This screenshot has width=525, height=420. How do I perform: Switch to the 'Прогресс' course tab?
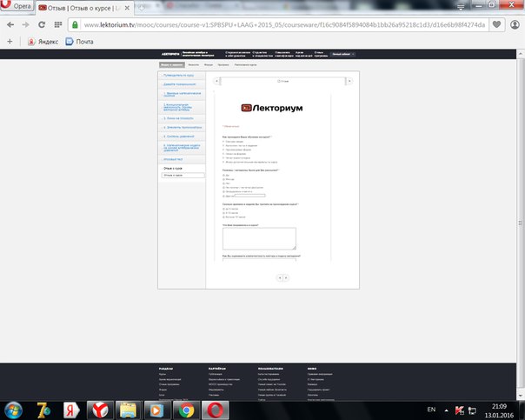pos(223,64)
